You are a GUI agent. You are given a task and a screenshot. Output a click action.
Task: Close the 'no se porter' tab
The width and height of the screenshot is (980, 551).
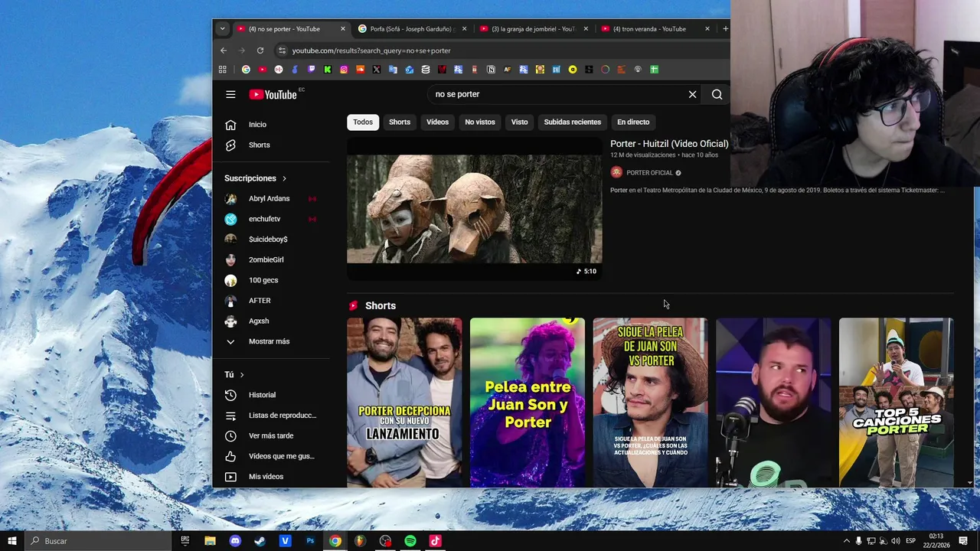[343, 29]
